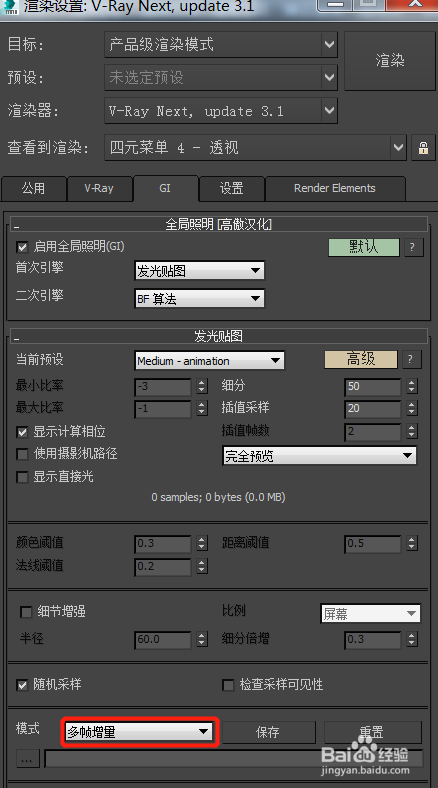The height and width of the screenshot is (788, 438).
Task: Open the 二次引擎 BF 算法 dropdown
Action: coord(199,299)
